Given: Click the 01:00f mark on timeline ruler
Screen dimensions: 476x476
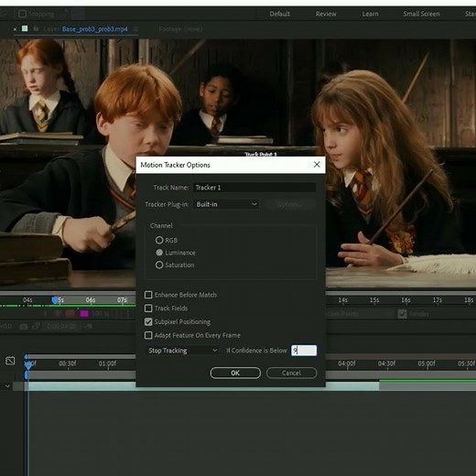Looking at the screenshot, I should point(107,363).
